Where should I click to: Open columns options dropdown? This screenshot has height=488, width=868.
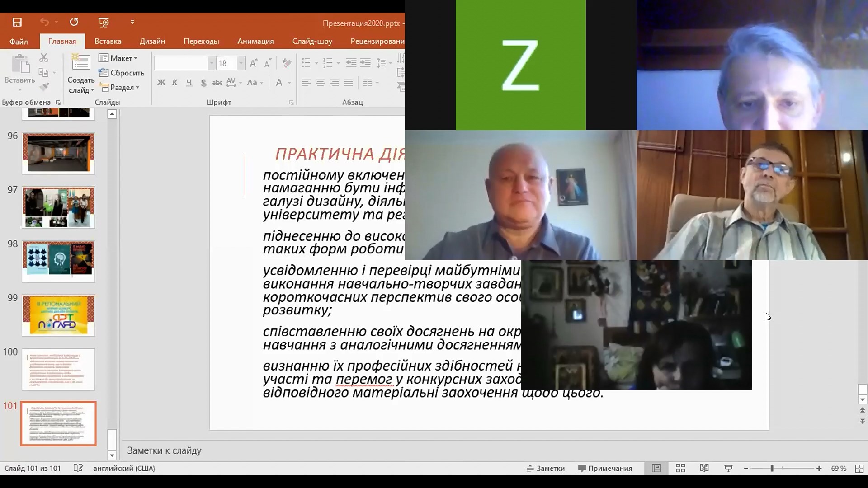tap(371, 83)
